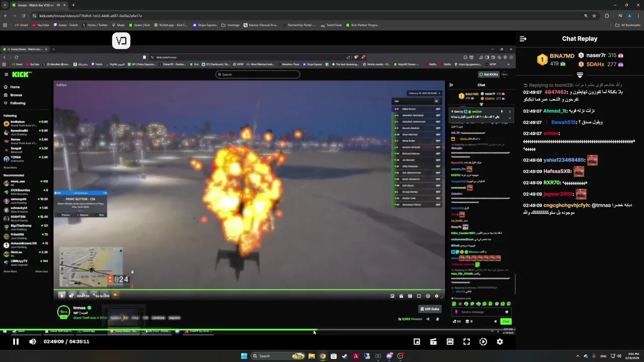
Task: Click chat username HafssaSXB
Action: [557, 171]
